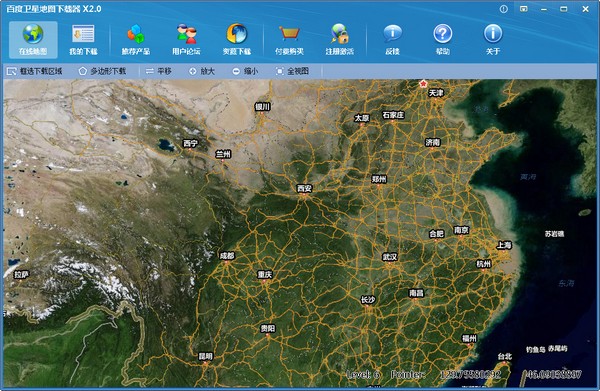Click the 武汉 city label

coord(390,257)
